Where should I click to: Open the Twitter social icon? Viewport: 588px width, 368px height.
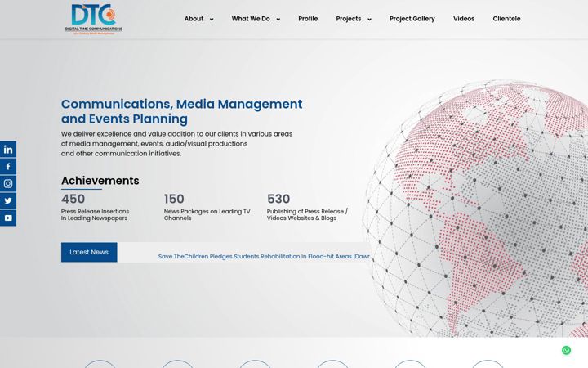point(8,201)
